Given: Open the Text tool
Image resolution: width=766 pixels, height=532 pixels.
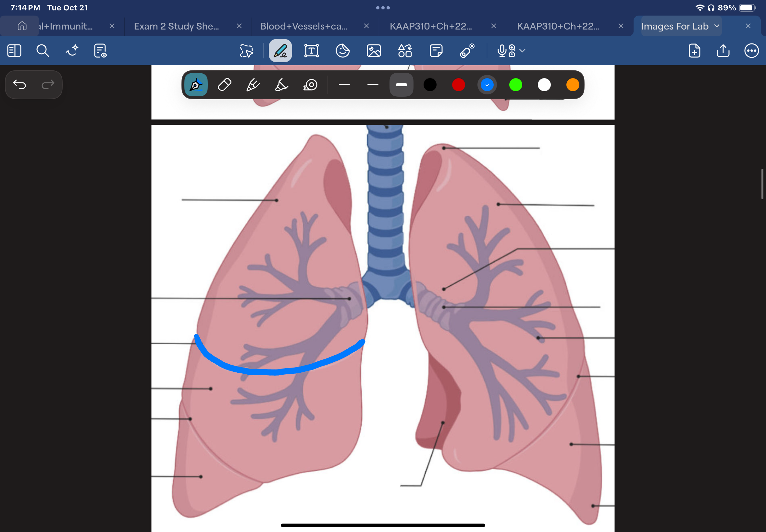Looking at the screenshot, I should (312, 51).
